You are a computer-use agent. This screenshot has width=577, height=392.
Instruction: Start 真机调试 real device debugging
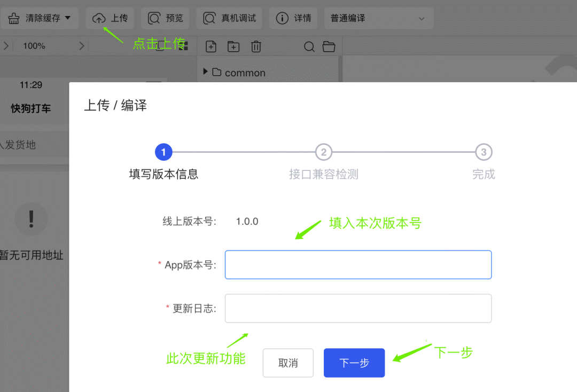point(229,18)
